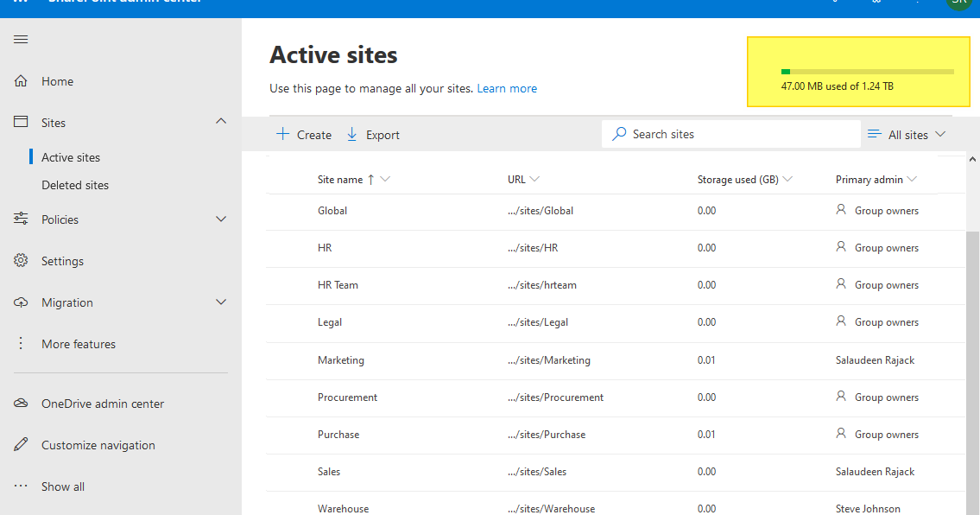Click the Customize navigation pencil icon
This screenshot has width=980, height=515.
point(20,444)
